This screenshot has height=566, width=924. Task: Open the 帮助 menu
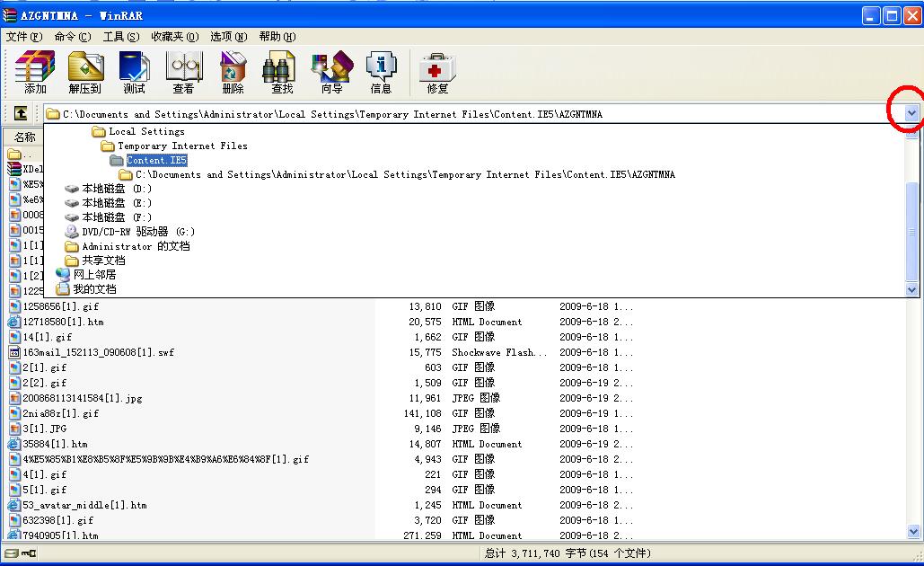(277, 37)
